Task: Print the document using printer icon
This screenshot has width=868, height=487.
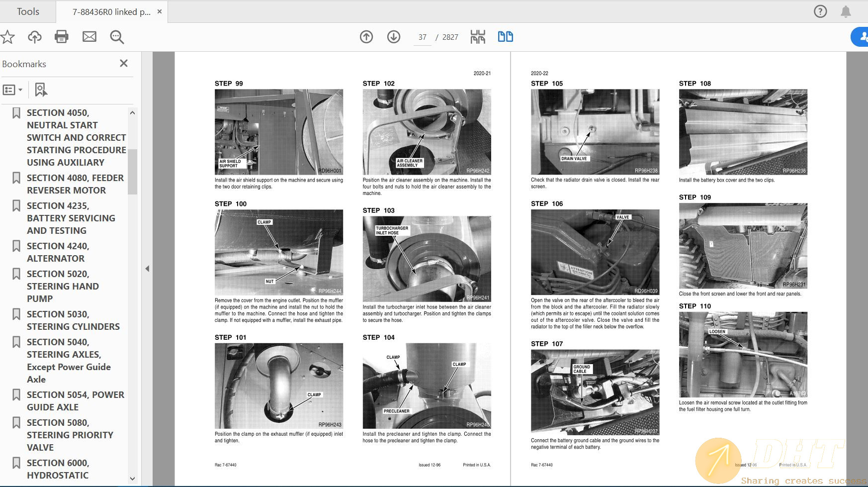Action: click(x=62, y=37)
